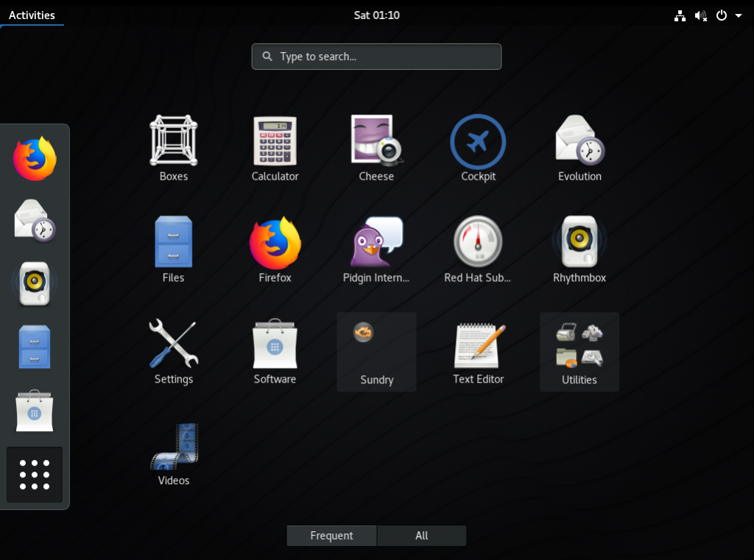
Task: Click Rhythmbox speaker in the dash
Action: 35,283
